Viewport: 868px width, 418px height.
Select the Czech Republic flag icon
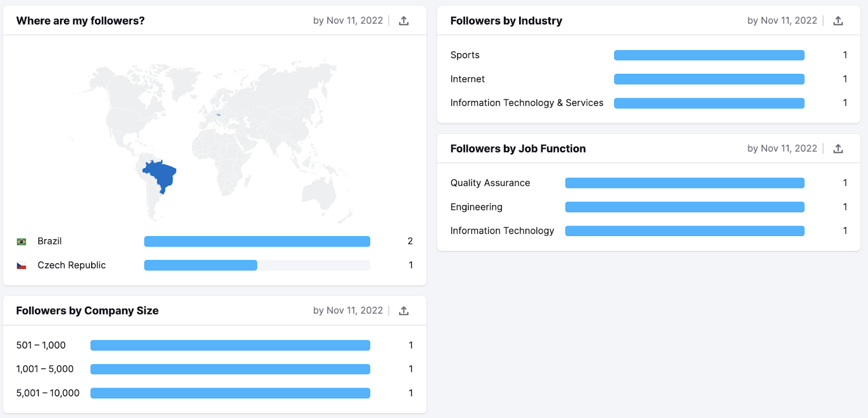22,265
